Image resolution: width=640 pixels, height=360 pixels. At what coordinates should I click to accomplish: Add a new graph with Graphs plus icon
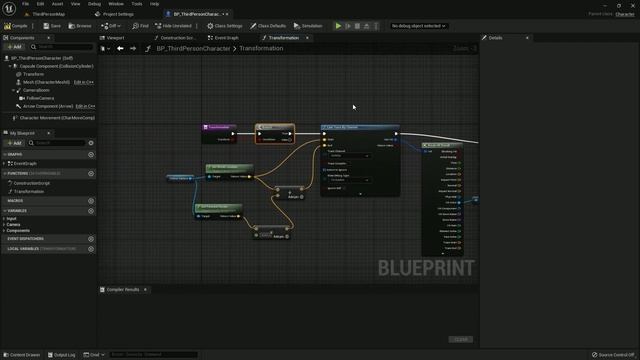pyautogui.click(x=91, y=155)
